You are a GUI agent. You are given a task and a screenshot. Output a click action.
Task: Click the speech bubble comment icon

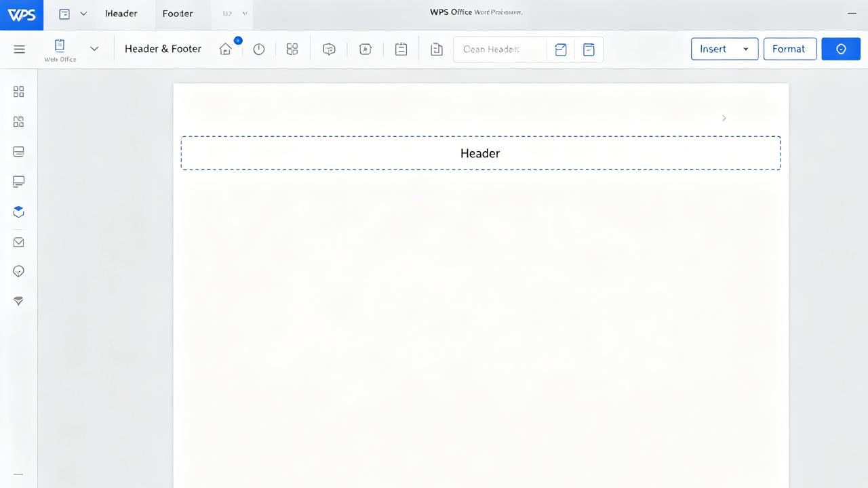point(329,49)
